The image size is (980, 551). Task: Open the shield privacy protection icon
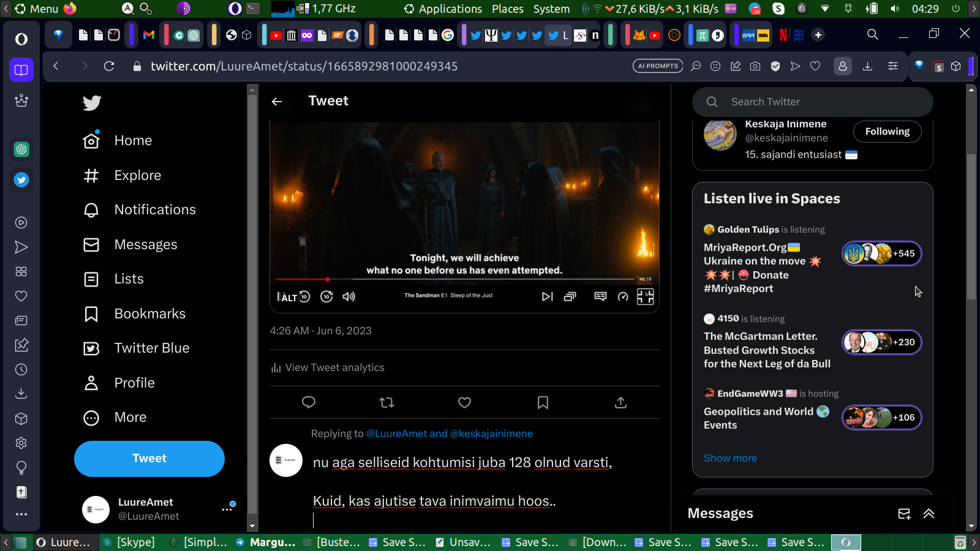775,66
